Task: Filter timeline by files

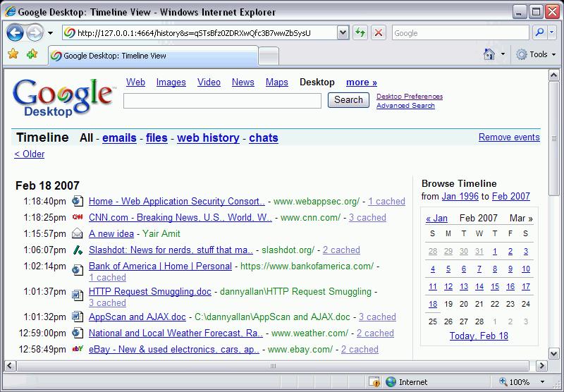Action: [x=157, y=137]
